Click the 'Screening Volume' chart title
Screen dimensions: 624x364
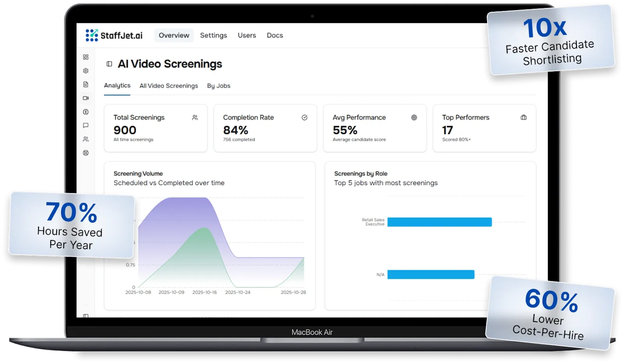[x=138, y=174]
